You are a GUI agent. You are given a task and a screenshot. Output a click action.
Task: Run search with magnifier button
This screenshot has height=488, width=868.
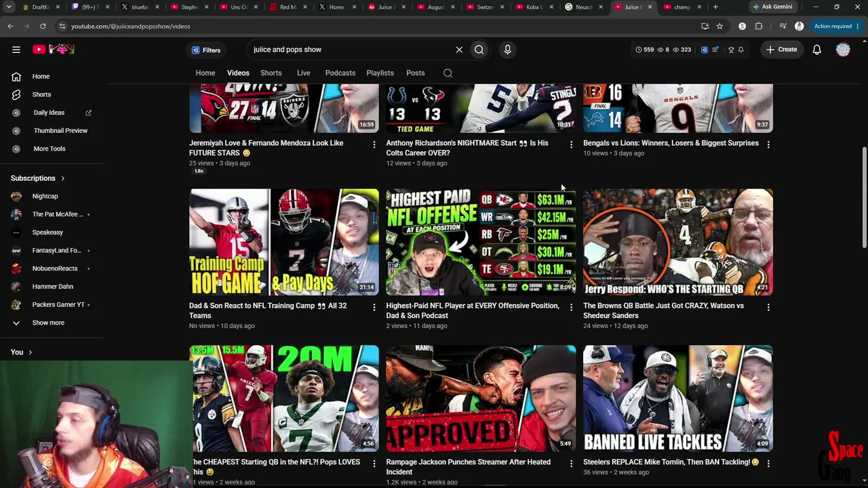479,49
